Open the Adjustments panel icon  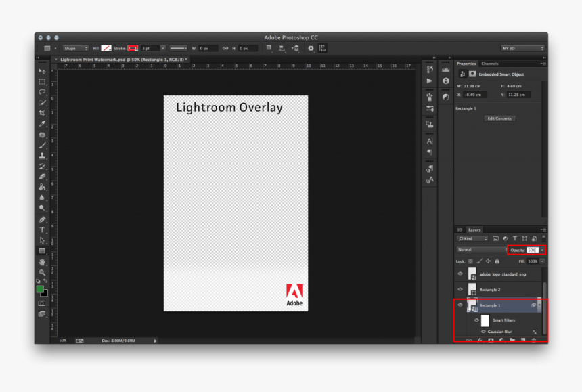point(446,97)
